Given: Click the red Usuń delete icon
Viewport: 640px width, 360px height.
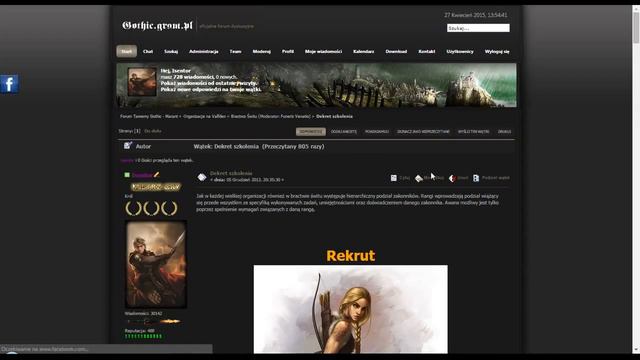Looking at the screenshot, I should click(x=452, y=178).
